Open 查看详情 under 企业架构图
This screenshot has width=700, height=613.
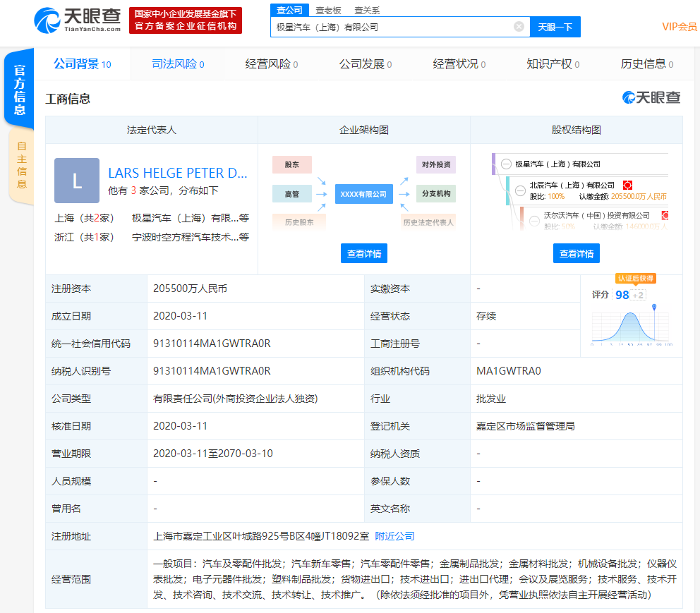pos(364,253)
